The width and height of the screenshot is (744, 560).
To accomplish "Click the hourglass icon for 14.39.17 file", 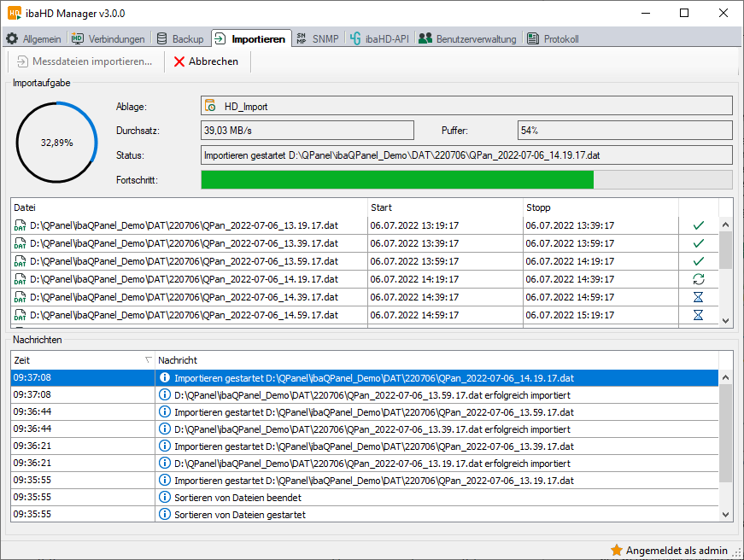I will [698, 297].
